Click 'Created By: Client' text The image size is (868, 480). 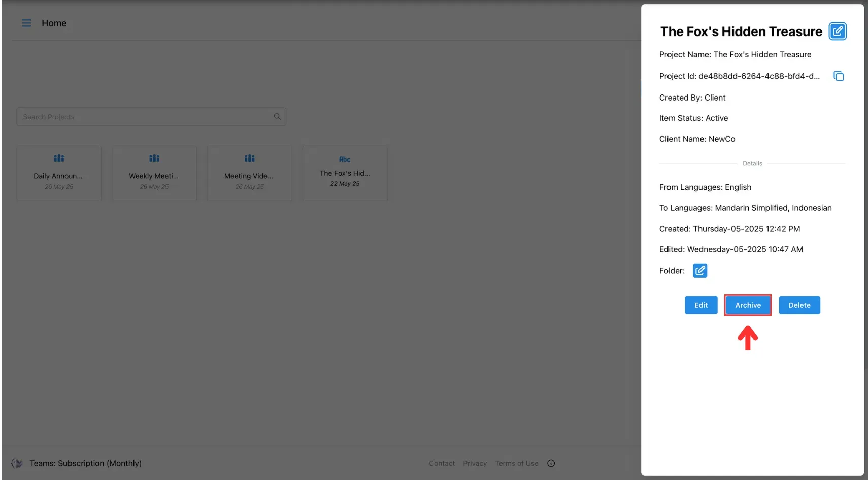coord(692,98)
